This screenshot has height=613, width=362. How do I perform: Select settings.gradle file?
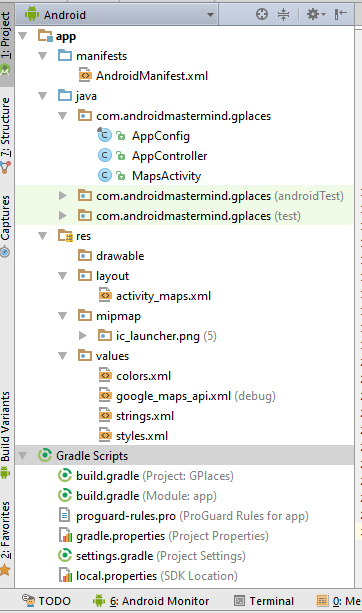pos(161,556)
